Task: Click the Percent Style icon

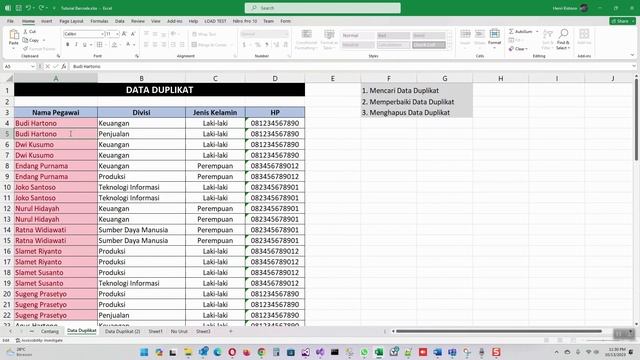Action: pos(258,44)
